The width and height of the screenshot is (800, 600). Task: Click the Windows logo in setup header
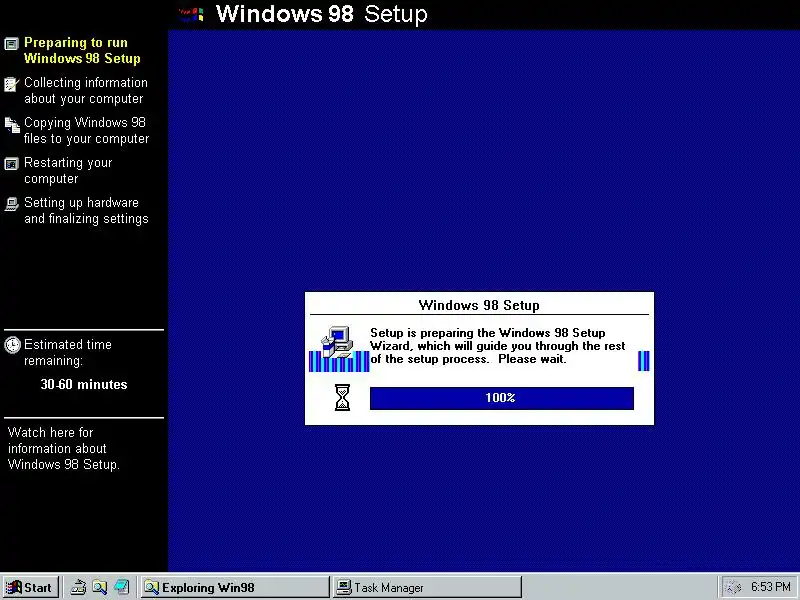point(191,14)
